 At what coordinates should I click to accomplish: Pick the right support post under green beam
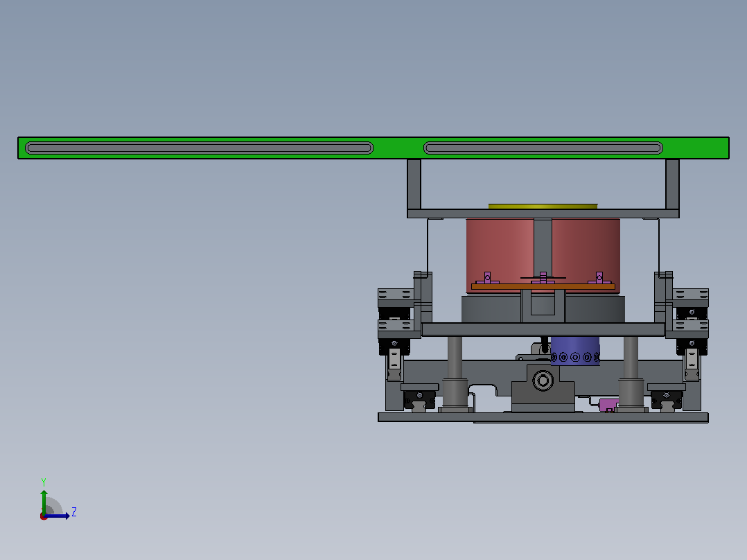coord(672,184)
